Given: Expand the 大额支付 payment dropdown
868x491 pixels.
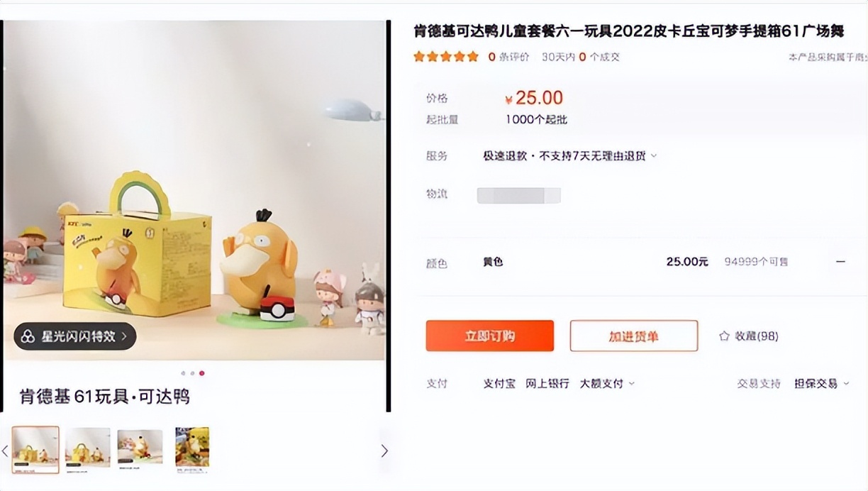Looking at the screenshot, I should [x=631, y=384].
